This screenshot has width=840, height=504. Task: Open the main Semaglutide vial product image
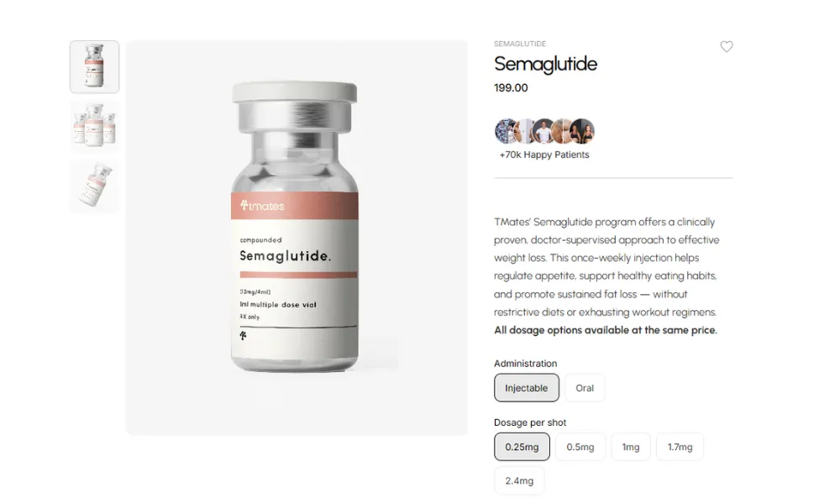(x=297, y=237)
